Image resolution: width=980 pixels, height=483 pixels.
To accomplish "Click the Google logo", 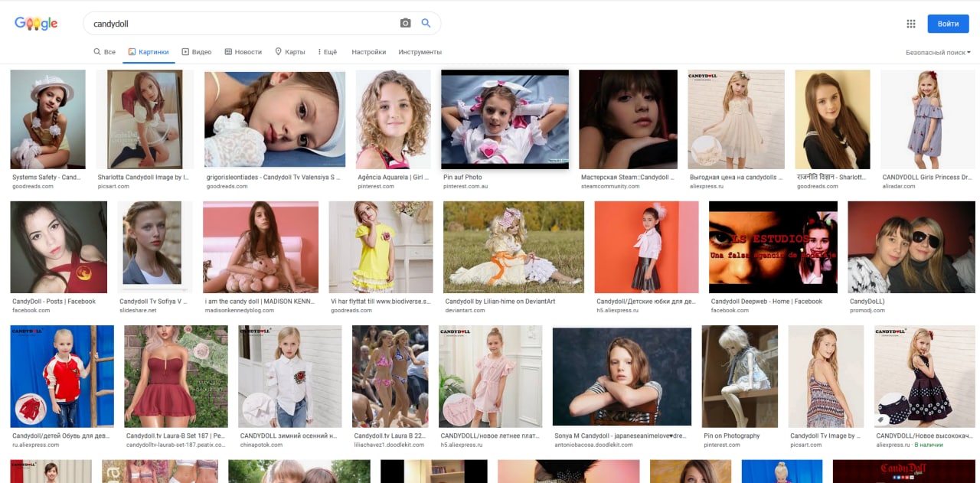I will (36, 24).
